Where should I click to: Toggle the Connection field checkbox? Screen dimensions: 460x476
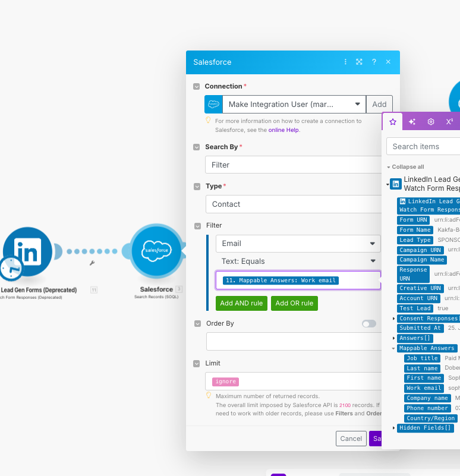click(197, 87)
